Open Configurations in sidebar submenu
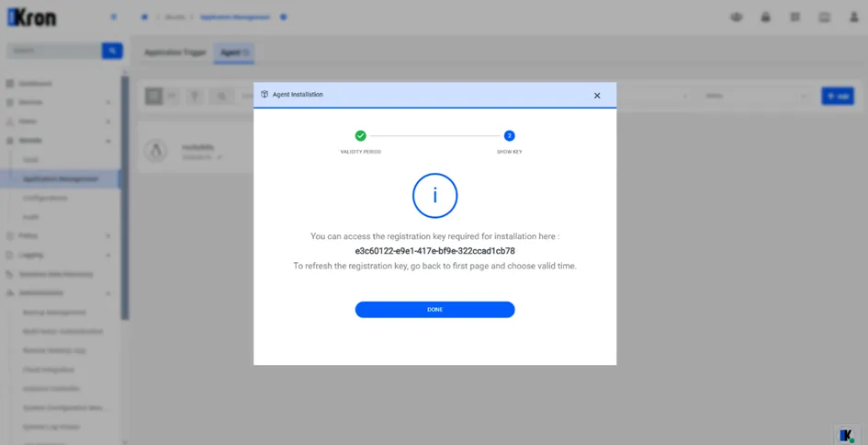This screenshot has height=445, width=868. [x=45, y=198]
